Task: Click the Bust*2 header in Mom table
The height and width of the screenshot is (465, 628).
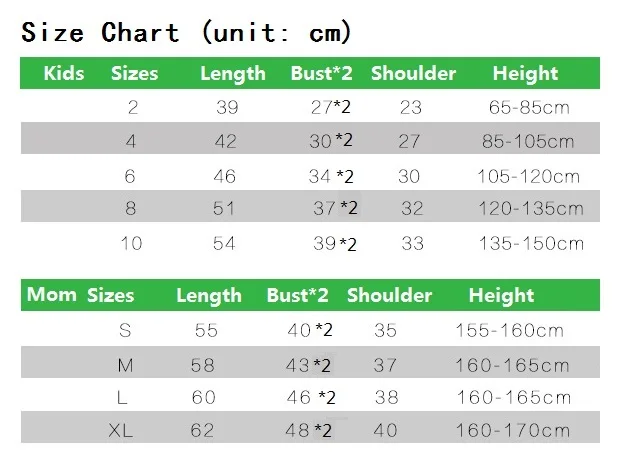Action: (x=298, y=295)
